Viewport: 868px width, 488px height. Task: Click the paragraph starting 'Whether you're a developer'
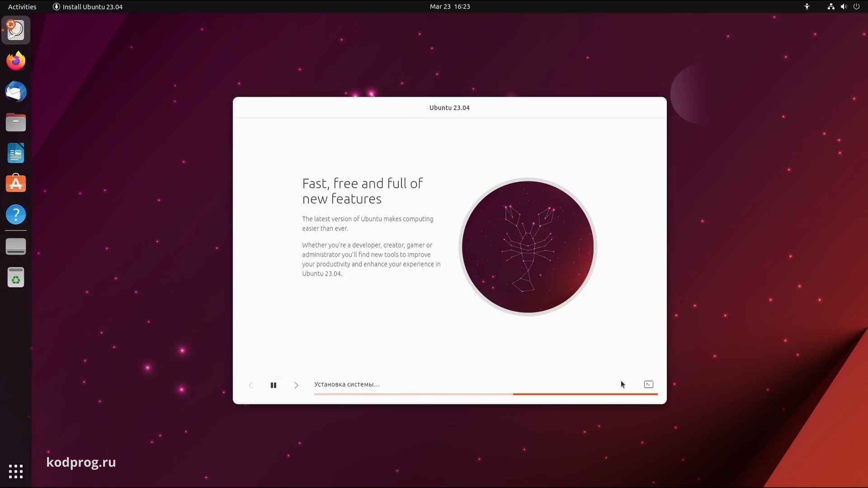click(x=371, y=259)
